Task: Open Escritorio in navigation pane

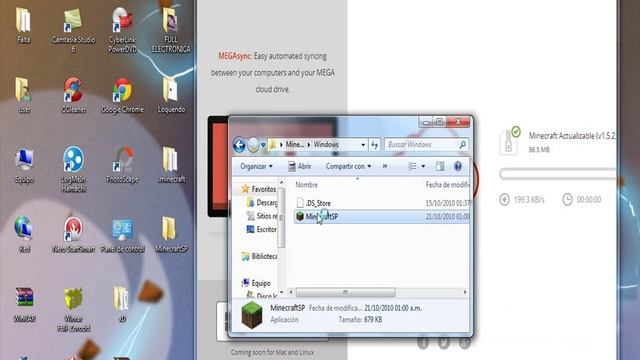Action: click(262, 229)
